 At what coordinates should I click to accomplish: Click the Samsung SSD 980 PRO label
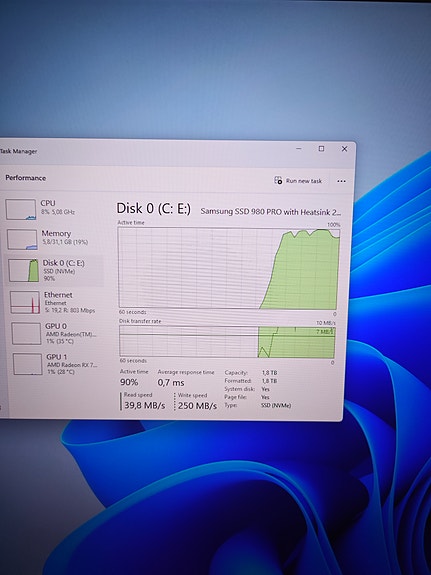tap(271, 212)
